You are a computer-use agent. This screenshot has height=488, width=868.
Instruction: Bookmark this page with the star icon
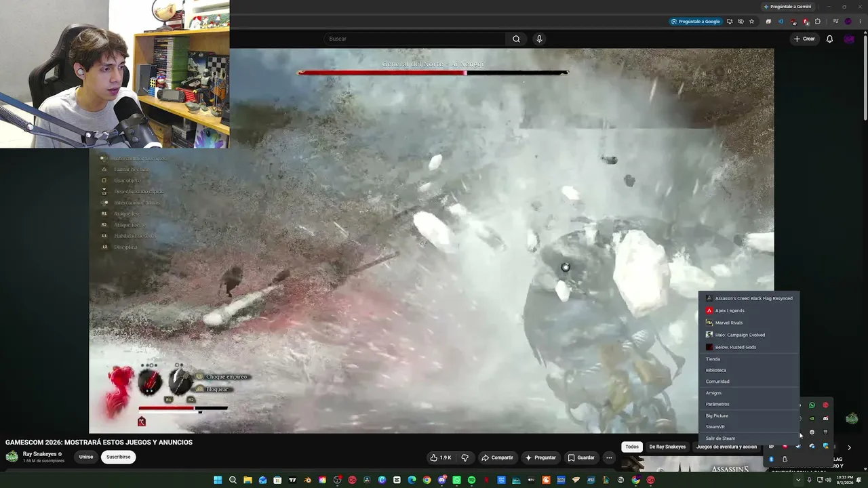point(751,21)
